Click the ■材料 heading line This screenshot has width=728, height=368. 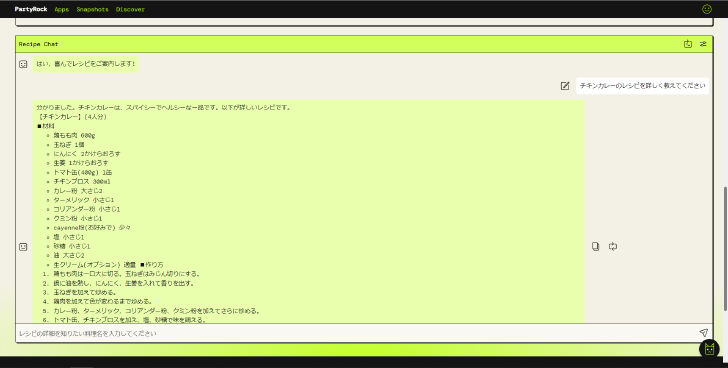point(46,126)
